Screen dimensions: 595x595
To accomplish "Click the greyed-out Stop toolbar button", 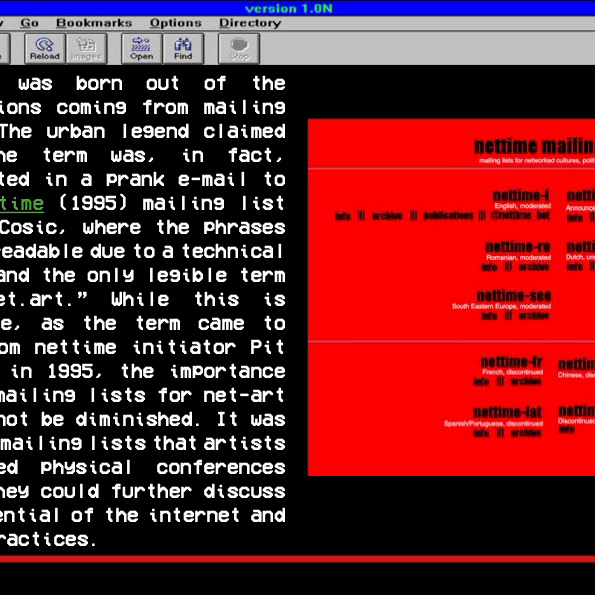I will 239,48.
